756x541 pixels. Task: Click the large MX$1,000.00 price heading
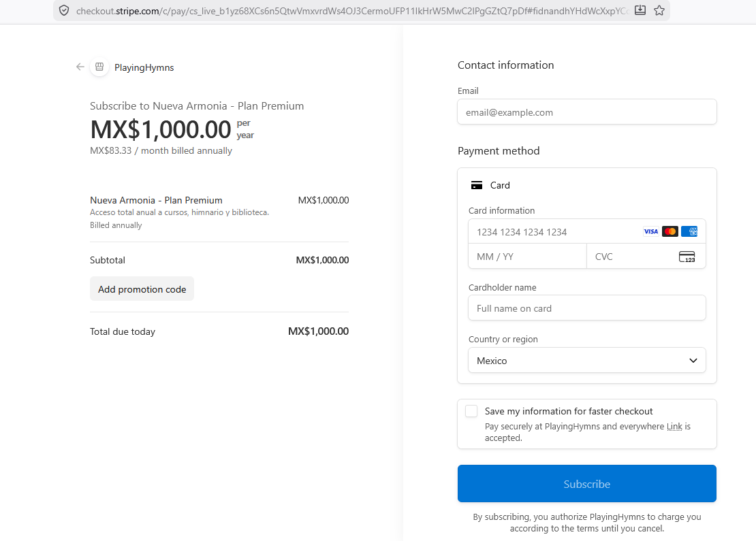[x=161, y=129]
